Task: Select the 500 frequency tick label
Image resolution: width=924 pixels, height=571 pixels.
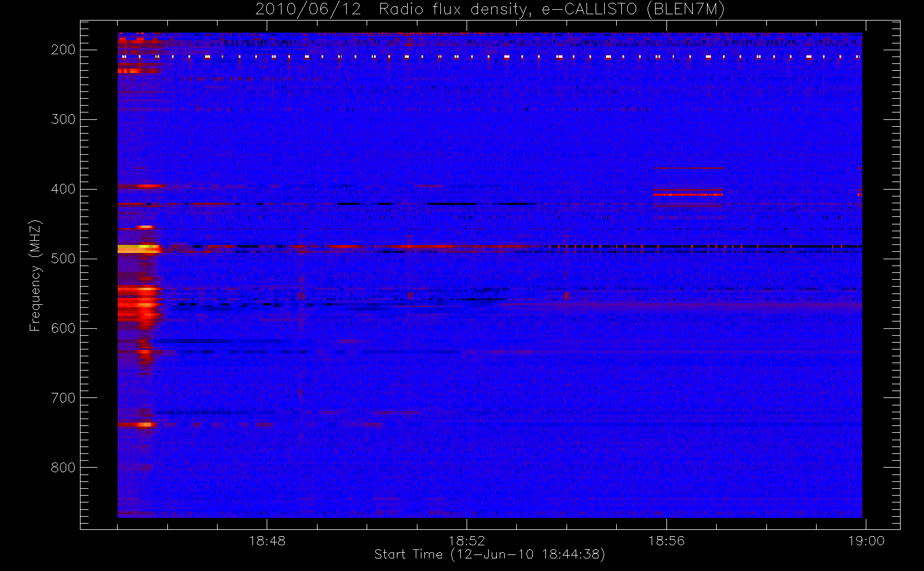Action: (x=63, y=259)
